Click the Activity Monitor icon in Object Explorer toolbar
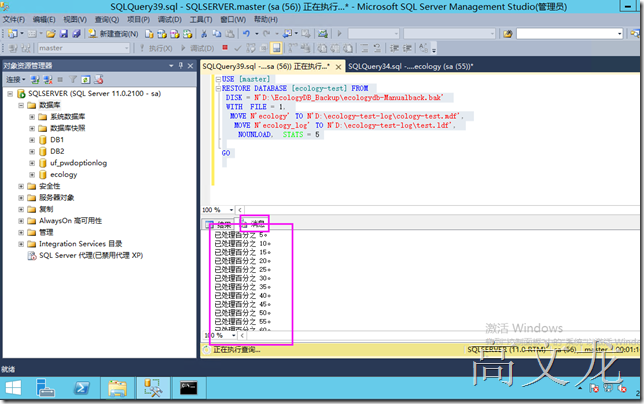644x404 pixels. (x=99, y=79)
